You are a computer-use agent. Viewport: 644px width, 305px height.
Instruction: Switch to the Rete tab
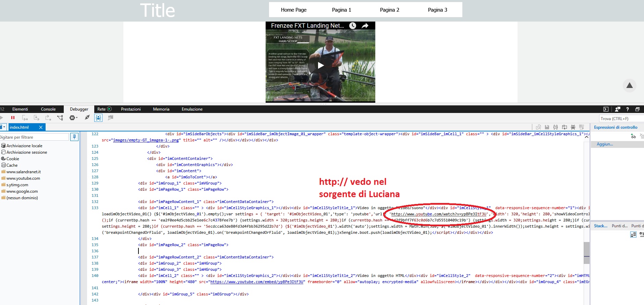click(104, 109)
